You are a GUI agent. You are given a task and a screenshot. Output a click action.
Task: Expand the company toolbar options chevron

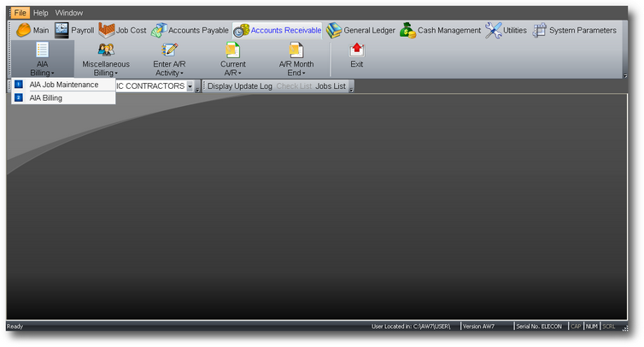point(197,89)
